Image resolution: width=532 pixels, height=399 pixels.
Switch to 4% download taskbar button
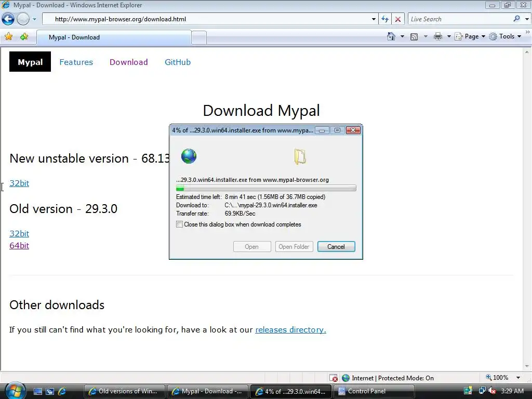click(291, 391)
